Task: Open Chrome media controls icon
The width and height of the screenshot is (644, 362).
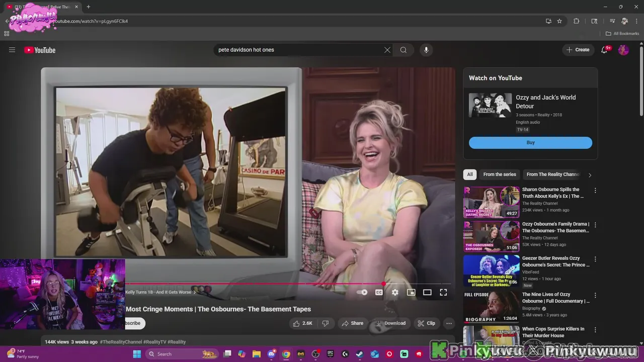Action: 612,21
